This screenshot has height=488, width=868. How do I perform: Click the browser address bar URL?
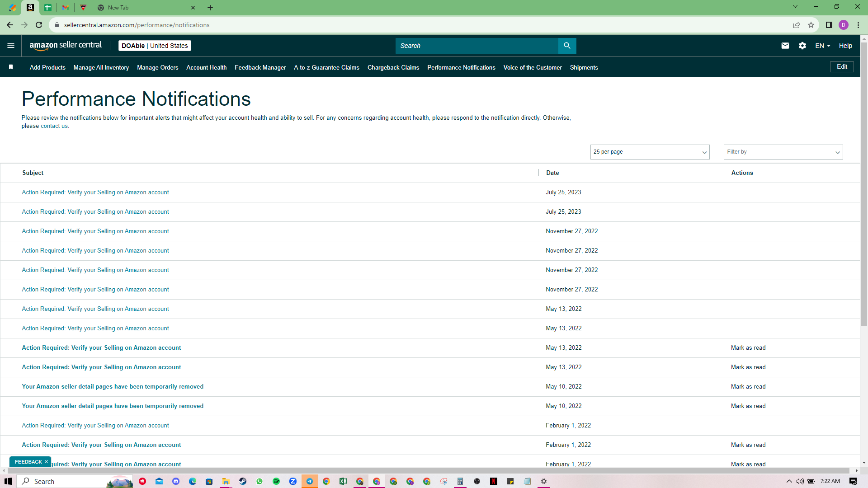click(x=137, y=25)
